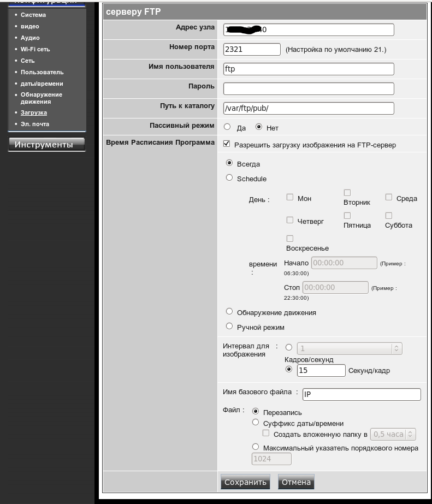This screenshot has height=504, width=432.
Task: Expand the Инструменты section
Action: 46,144
